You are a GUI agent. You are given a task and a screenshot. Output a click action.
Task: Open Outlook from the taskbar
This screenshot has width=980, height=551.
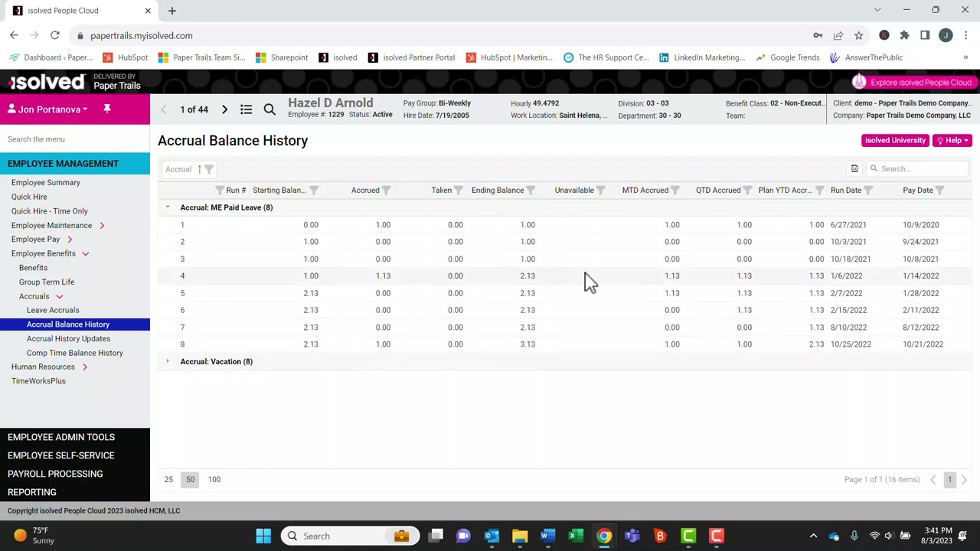pyautogui.click(x=492, y=536)
